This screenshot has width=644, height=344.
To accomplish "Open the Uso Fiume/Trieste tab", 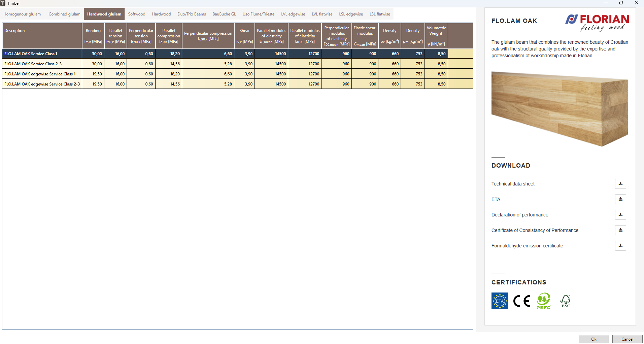I will pyautogui.click(x=259, y=14).
